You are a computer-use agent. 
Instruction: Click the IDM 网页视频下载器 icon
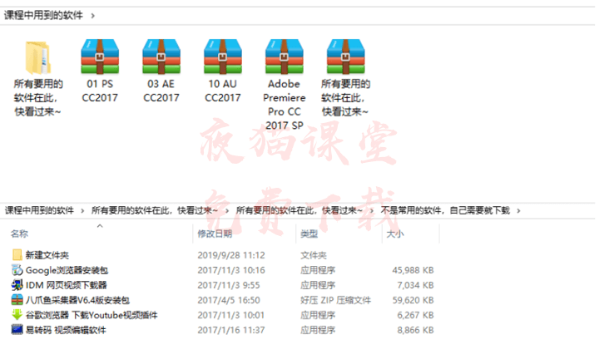(17, 285)
